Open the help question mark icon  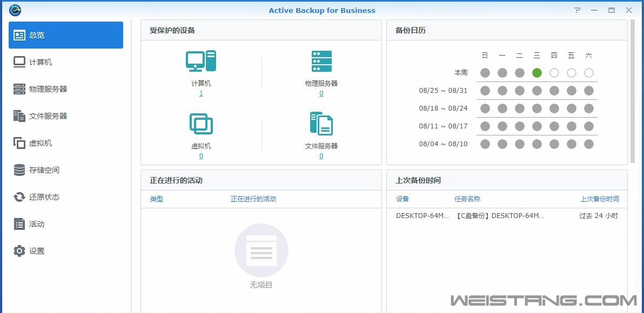[x=578, y=10]
